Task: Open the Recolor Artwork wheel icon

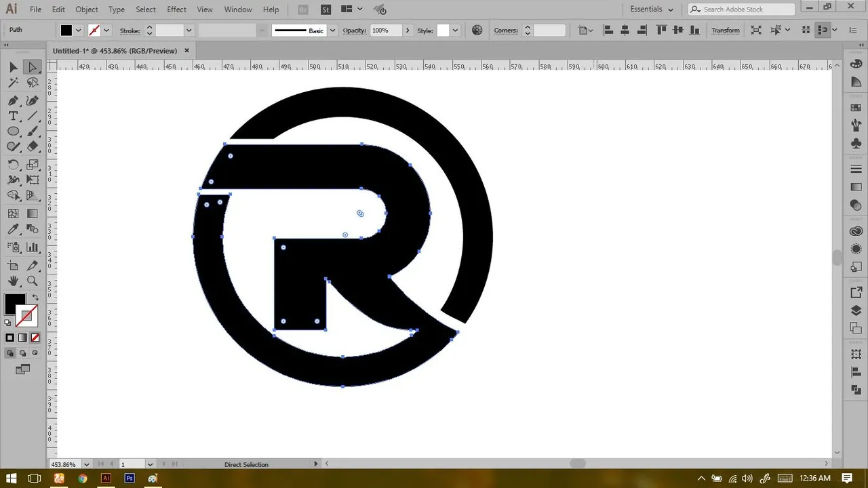Action: coord(477,30)
